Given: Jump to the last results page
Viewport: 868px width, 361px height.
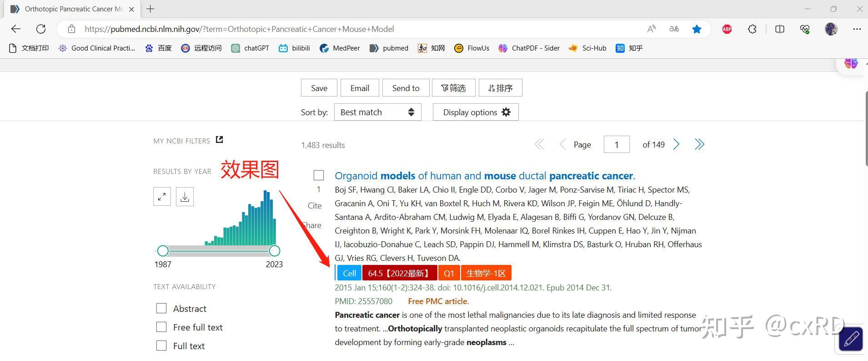Looking at the screenshot, I should (x=699, y=145).
